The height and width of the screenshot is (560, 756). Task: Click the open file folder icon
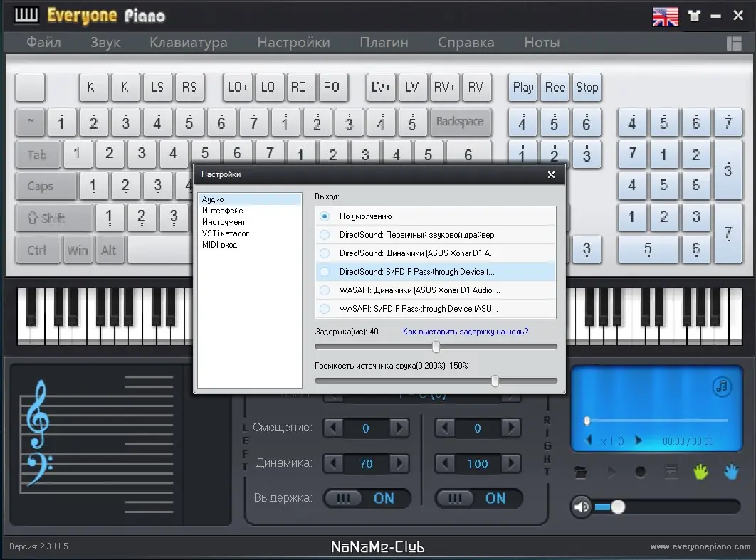581,472
